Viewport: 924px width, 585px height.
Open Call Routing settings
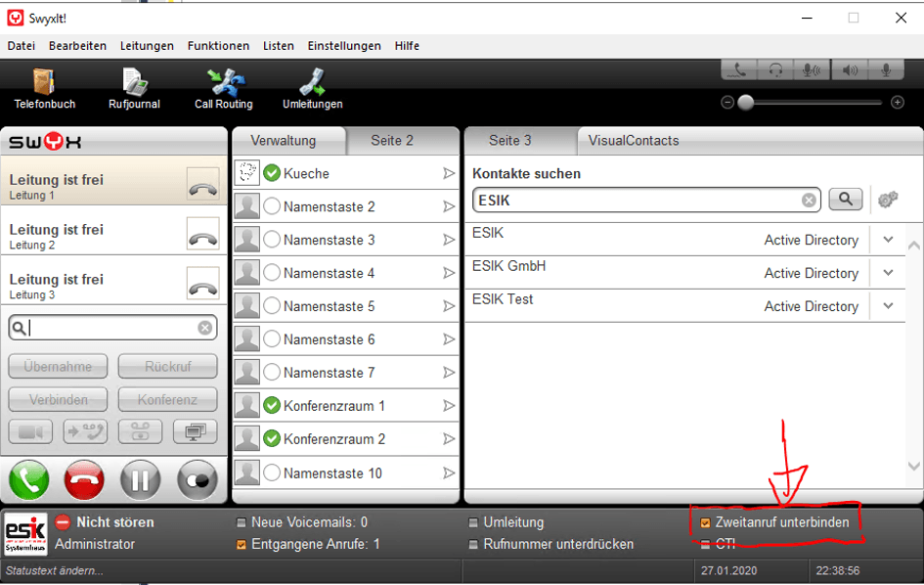point(224,89)
